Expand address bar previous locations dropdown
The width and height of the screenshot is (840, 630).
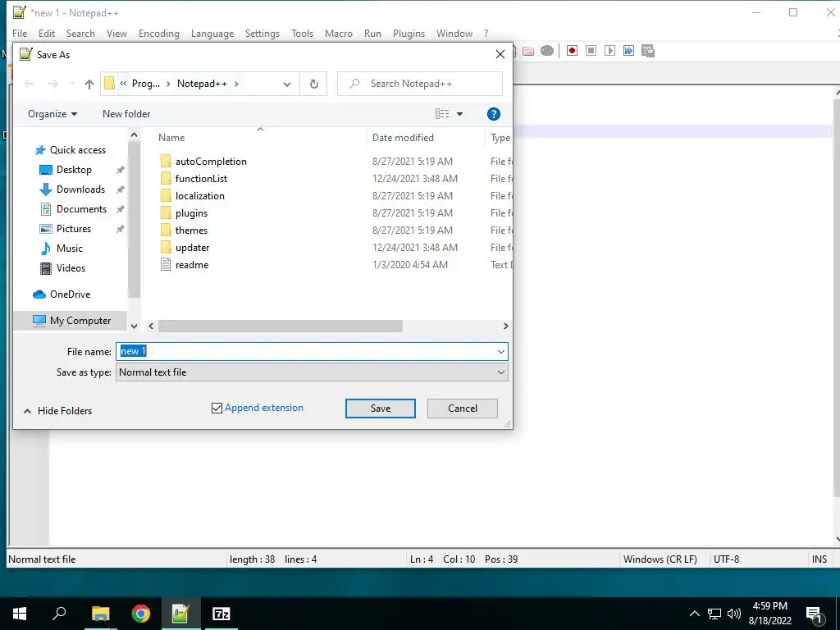pyautogui.click(x=287, y=84)
